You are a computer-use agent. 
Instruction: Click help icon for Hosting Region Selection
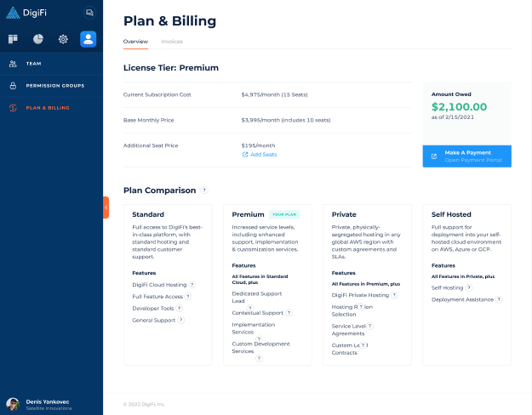click(362, 306)
